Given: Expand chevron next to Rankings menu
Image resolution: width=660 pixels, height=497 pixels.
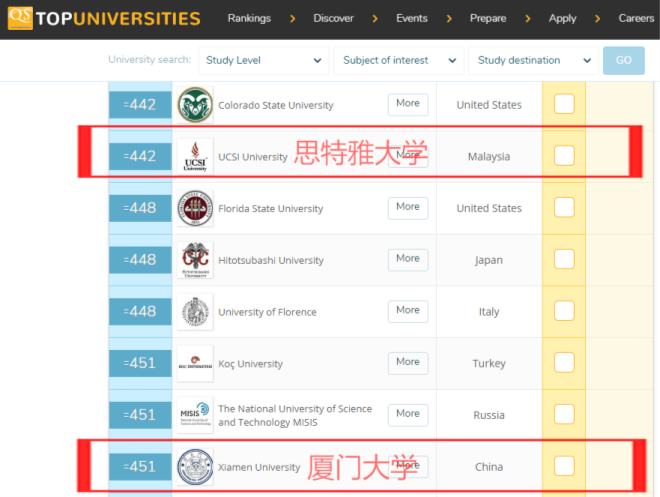Looking at the screenshot, I should pos(293,19).
